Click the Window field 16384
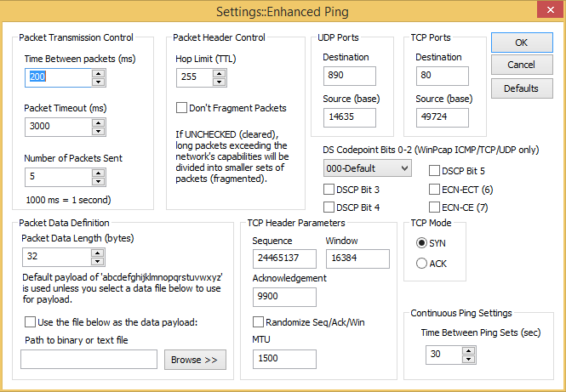The image size is (566, 392). click(x=357, y=259)
